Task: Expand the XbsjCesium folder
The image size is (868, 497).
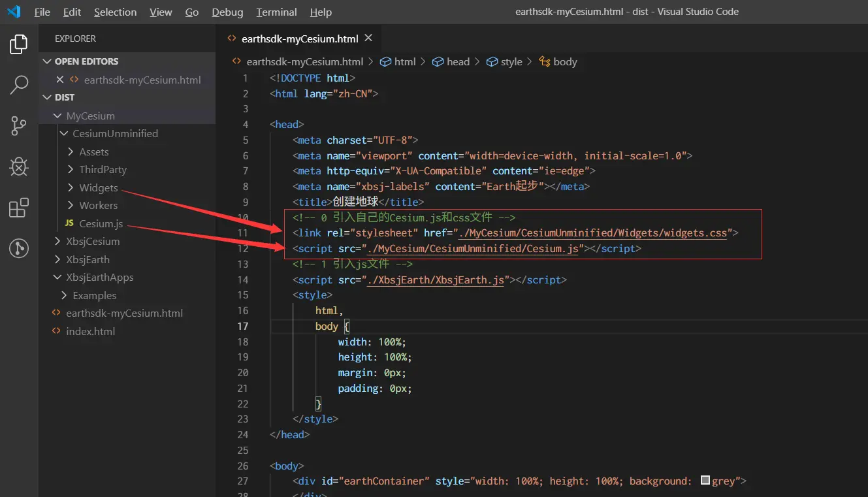Action: [127, 241]
